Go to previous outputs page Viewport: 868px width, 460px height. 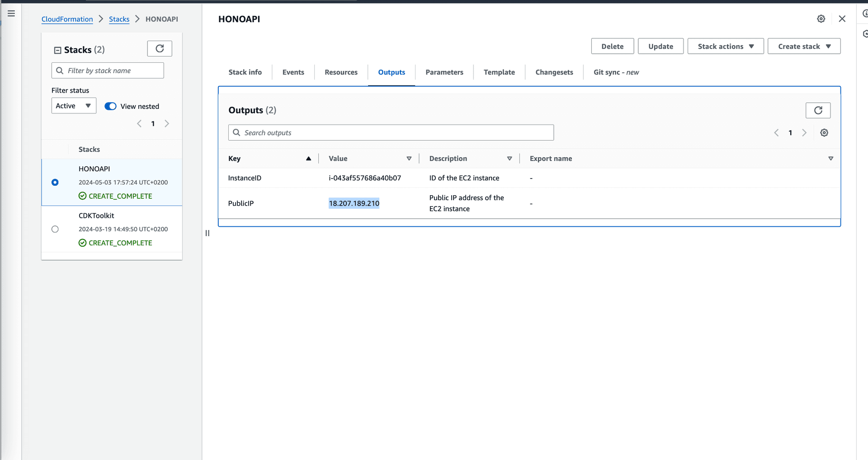click(776, 132)
